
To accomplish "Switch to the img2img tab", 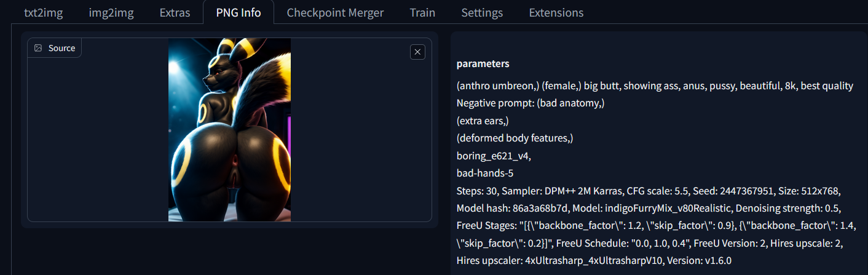I will (x=111, y=12).
